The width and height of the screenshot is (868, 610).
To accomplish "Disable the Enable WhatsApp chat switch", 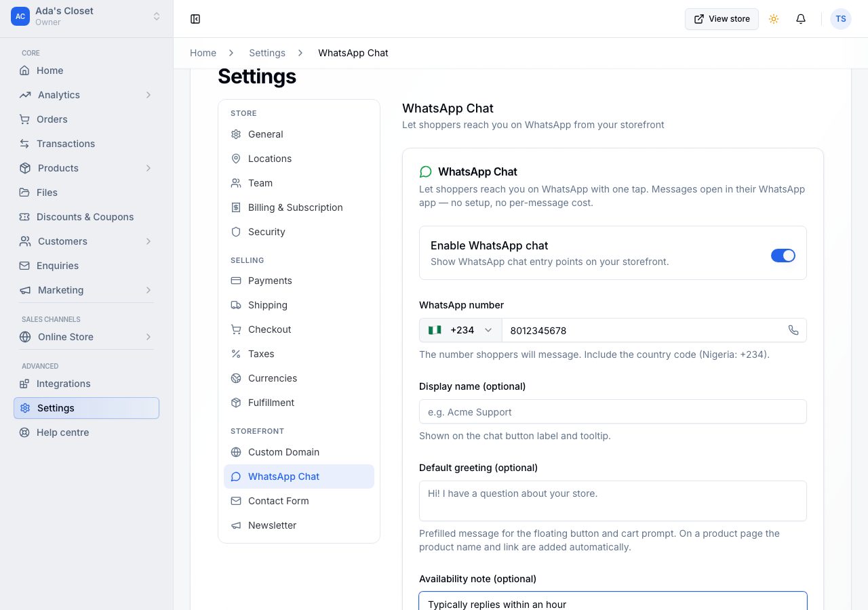I will (x=783, y=256).
